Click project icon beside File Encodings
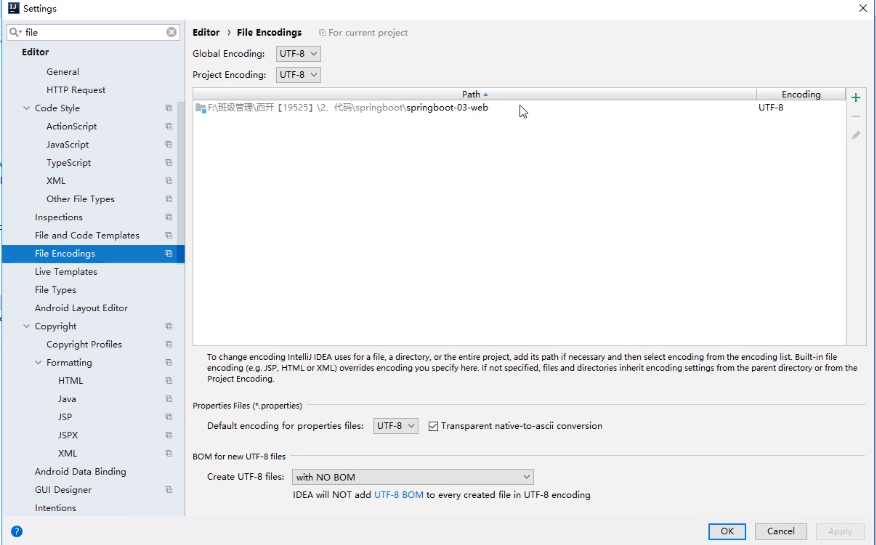This screenshot has width=876, height=545. tap(169, 254)
